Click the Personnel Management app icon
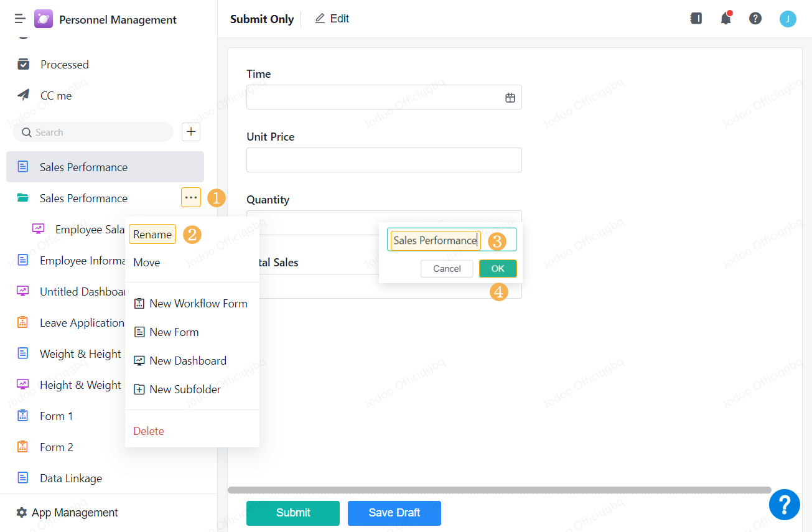The image size is (812, 532). point(43,19)
